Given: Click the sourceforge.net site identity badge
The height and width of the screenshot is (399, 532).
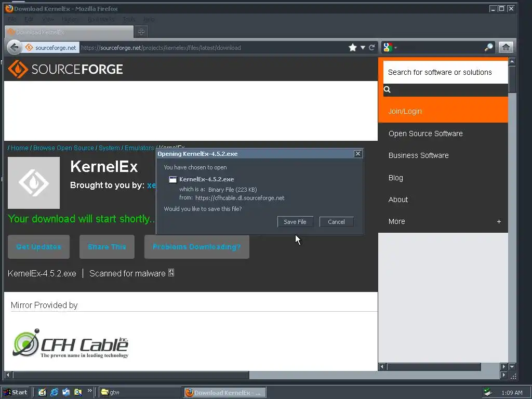Looking at the screenshot, I should 51,47.
